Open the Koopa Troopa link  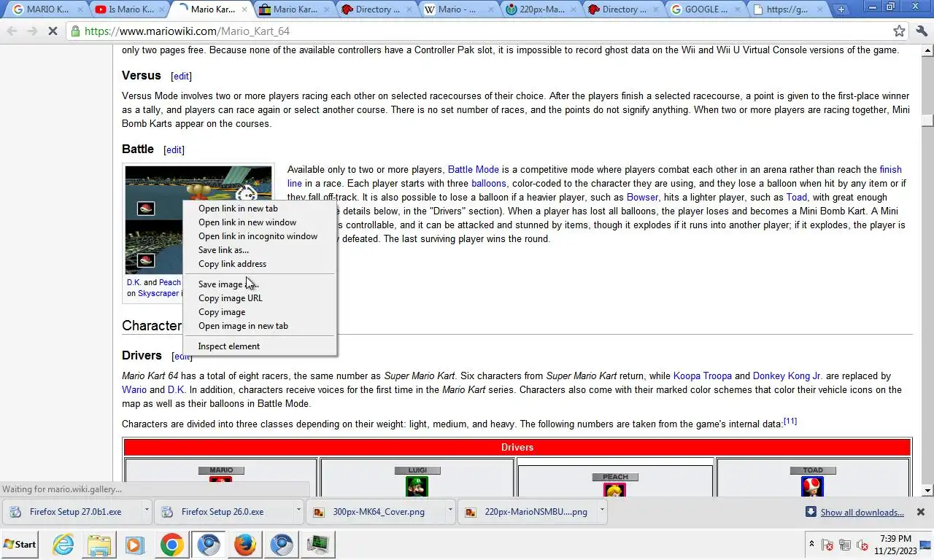click(x=703, y=376)
